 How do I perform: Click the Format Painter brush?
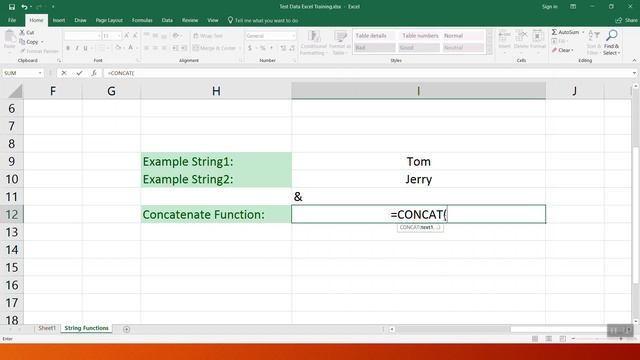39,51
